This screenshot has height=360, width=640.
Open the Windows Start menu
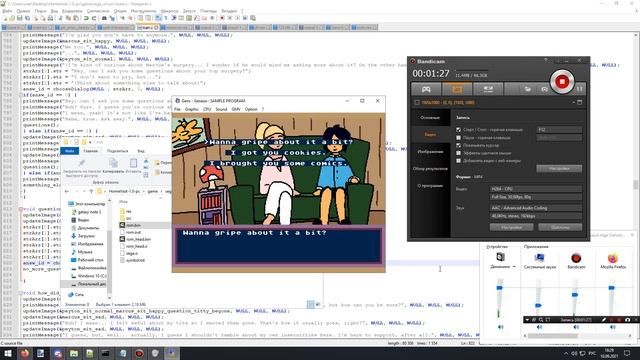(x=8, y=353)
